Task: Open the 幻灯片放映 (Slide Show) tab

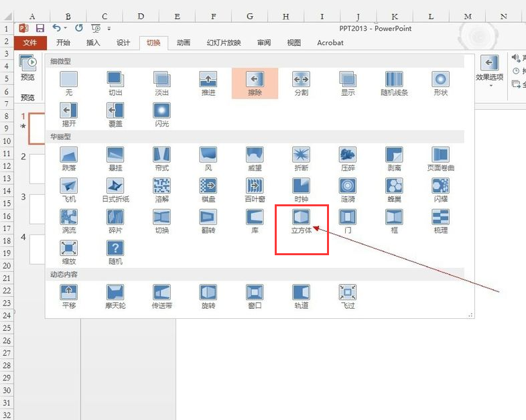Action: tap(223, 43)
